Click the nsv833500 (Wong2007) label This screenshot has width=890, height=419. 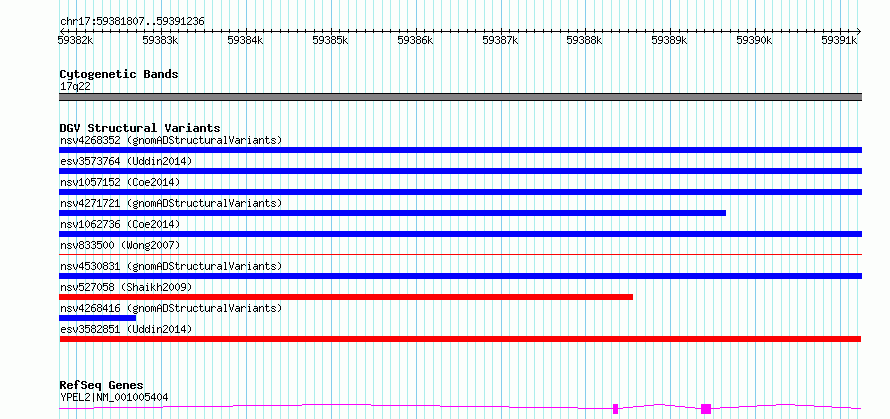120,245
